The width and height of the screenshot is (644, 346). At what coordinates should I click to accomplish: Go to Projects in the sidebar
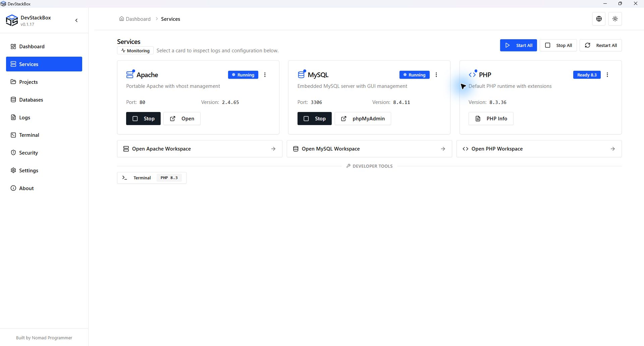44,82
